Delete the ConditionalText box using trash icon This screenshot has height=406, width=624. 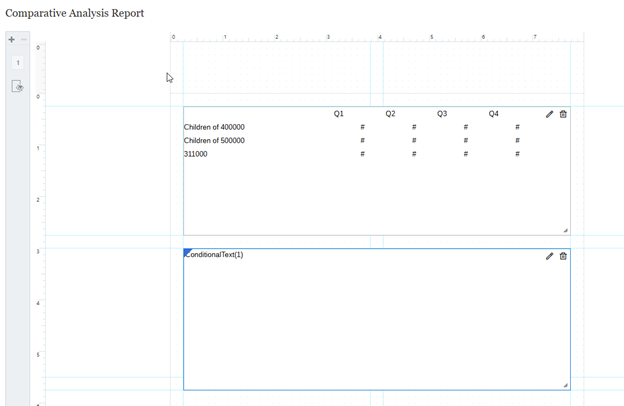coord(563,256)
